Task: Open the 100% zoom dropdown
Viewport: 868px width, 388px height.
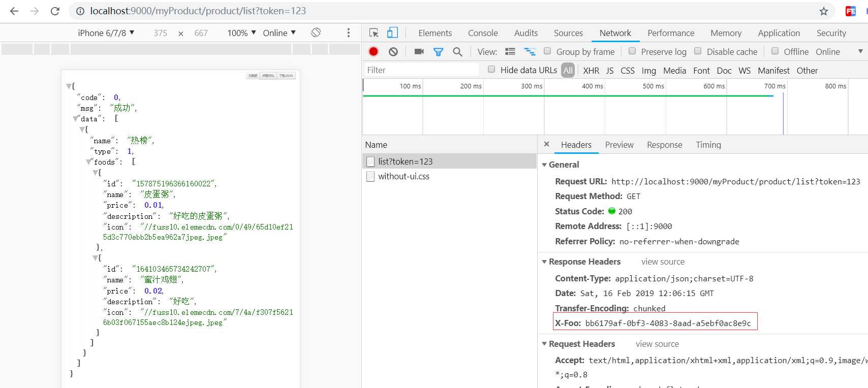Action: click(241, 33)
